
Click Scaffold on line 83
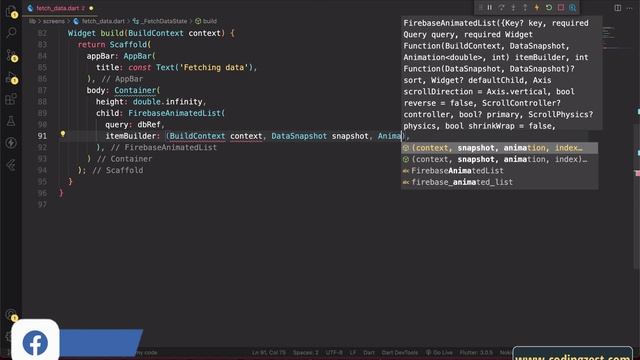pos(128,44)
